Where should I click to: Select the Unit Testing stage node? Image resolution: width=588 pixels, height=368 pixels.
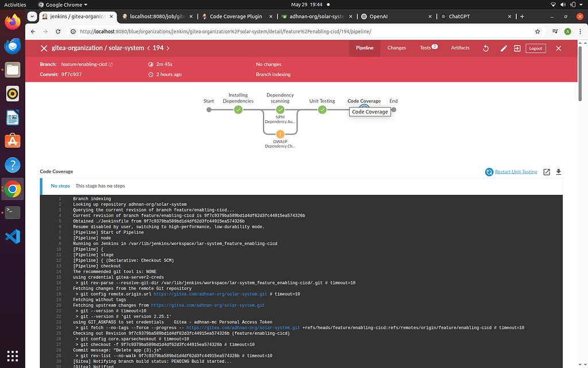pos(322,110)
